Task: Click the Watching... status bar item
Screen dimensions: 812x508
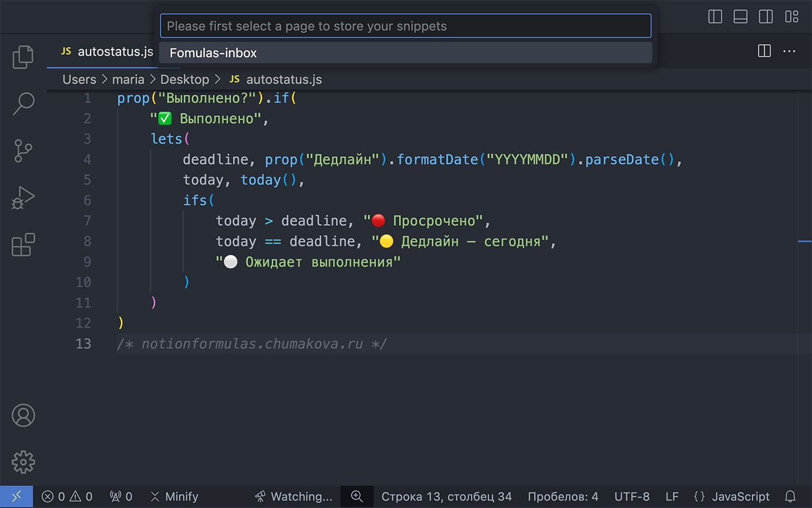Action: click(294, 497)
